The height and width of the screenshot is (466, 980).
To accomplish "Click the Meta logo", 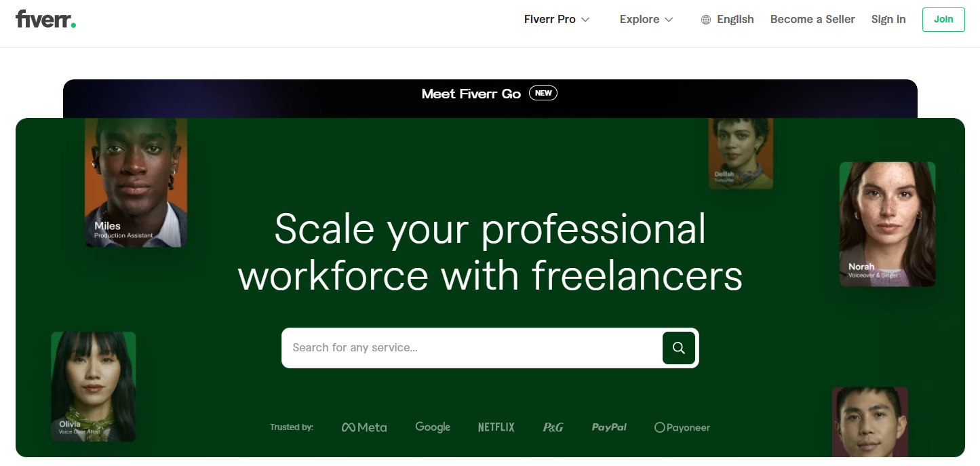I will click(364, 427).
